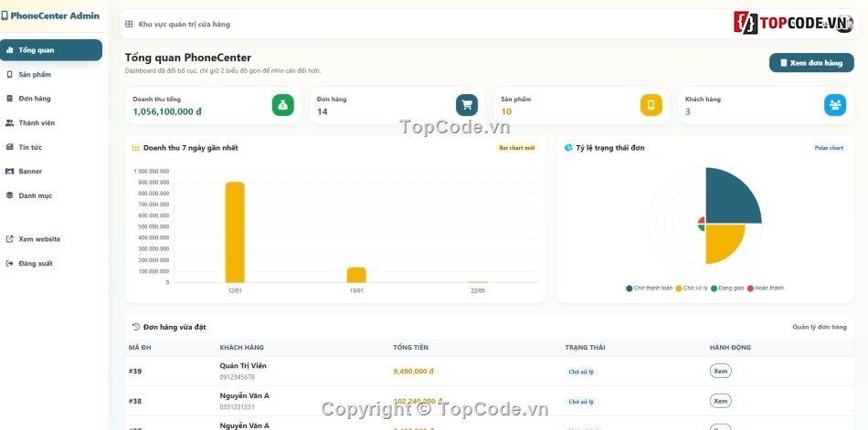Viewport: 868px width, 430px height.
Task: Open the Banner sidebar item
Action: [x=51, y=171]
